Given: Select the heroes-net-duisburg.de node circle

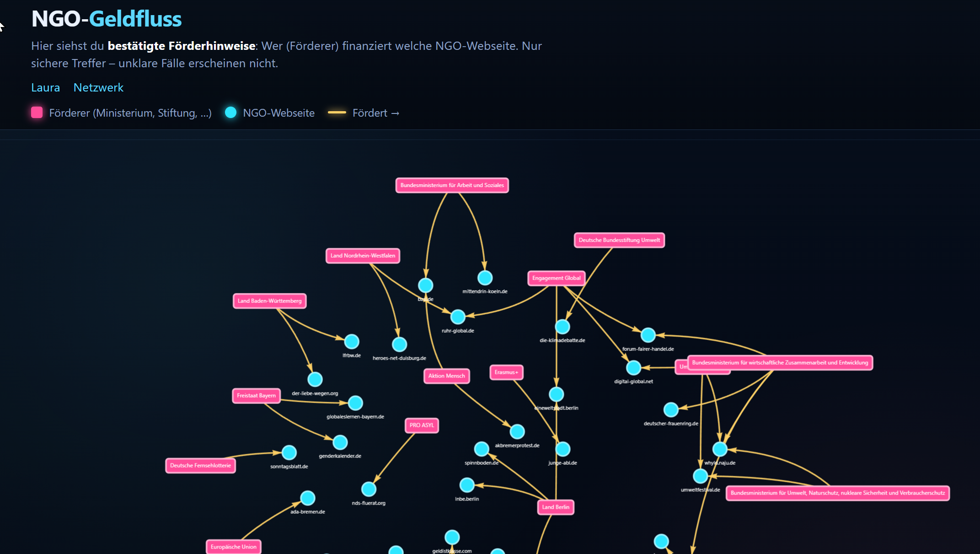Looking at the screenshot, I should click(x=399, y=344).
